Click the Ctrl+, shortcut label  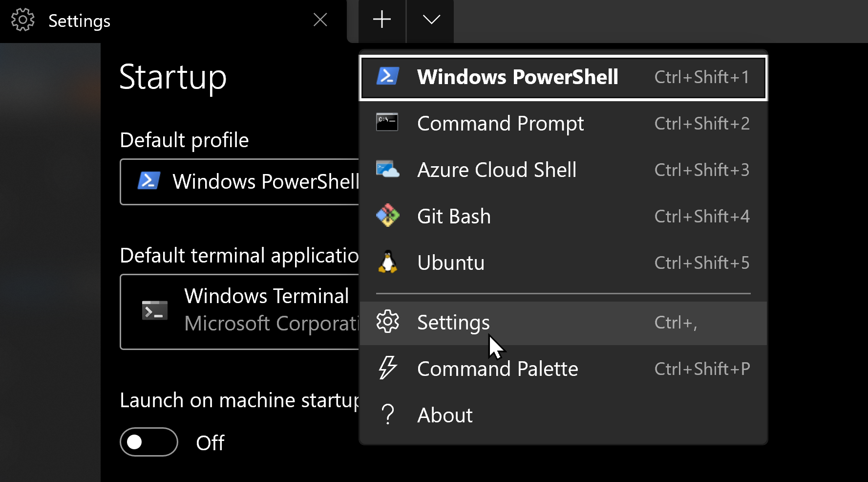[x=676, y=323]
